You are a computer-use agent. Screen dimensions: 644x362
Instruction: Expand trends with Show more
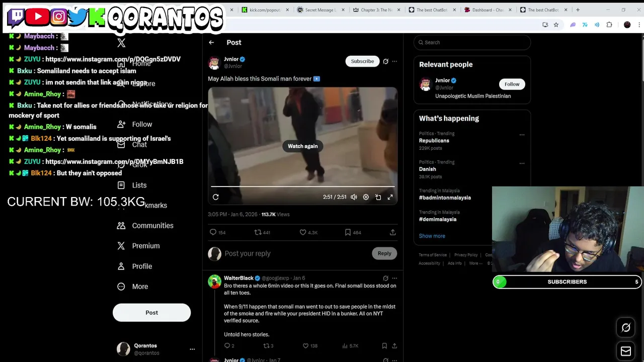(432, 236)
